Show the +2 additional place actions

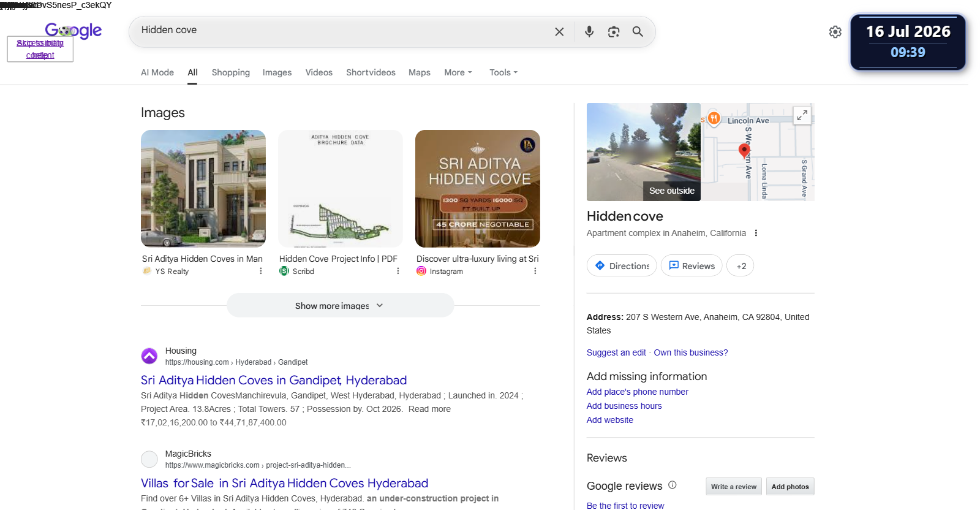click(741, 266)
